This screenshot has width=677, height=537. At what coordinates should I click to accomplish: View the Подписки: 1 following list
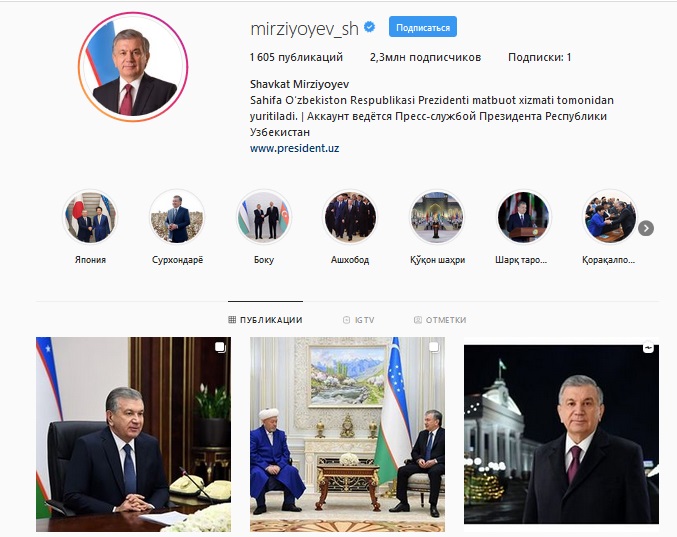(x=539, y=57)
